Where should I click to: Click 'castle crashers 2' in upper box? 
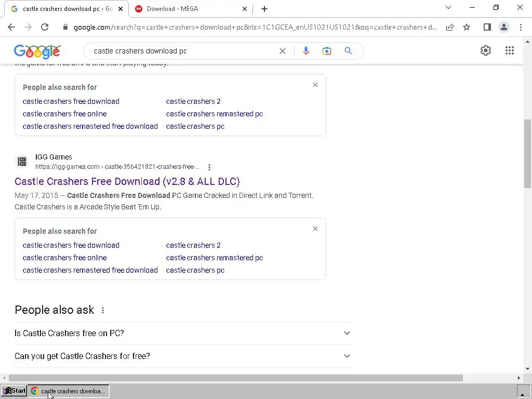(193, 101)
